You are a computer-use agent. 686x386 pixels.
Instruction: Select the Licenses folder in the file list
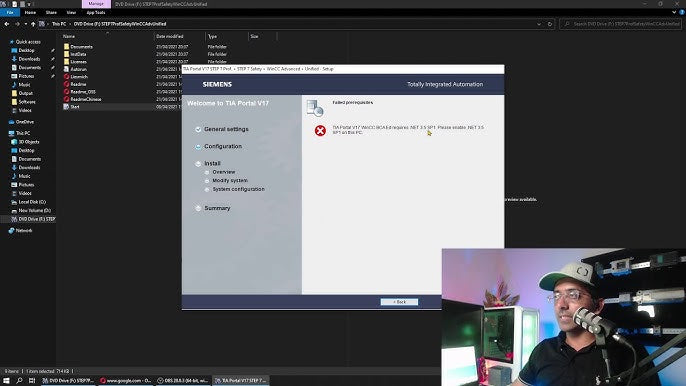(x=78, y=62)
